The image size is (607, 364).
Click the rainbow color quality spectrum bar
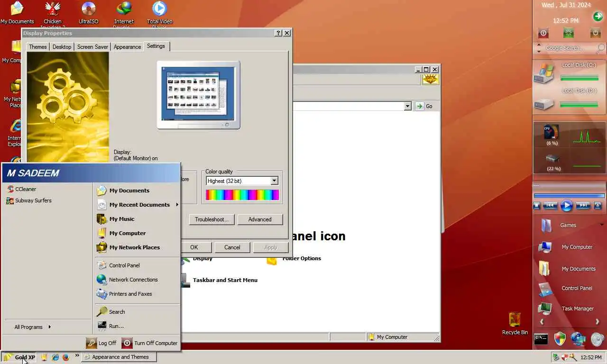click(242, 195)
